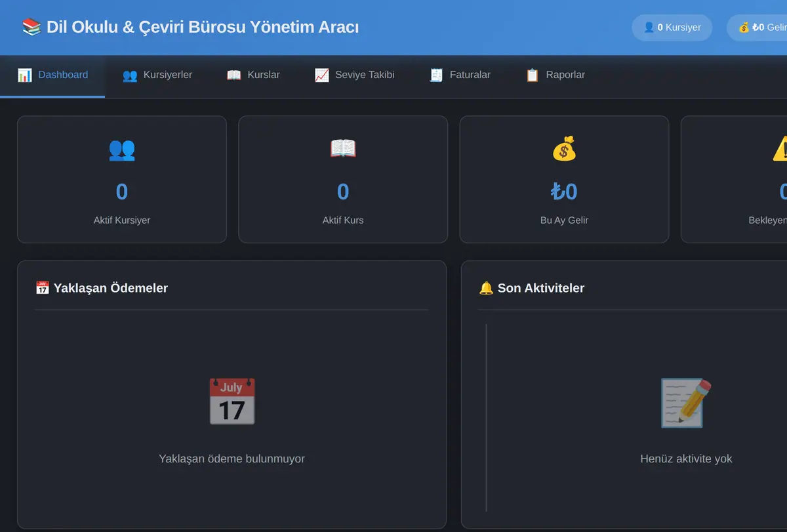787x532 pixels.
Task: Select the Faturalar tab
Action: click(x=460, y=75)
